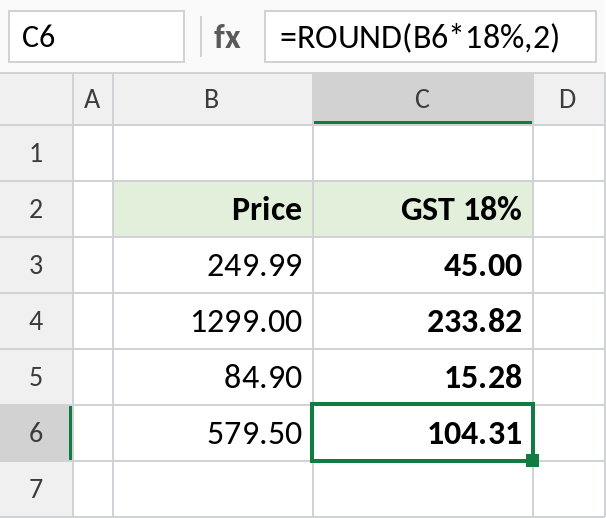Select row 1 header
606x518 pixels.
click(x=36, y=153)
